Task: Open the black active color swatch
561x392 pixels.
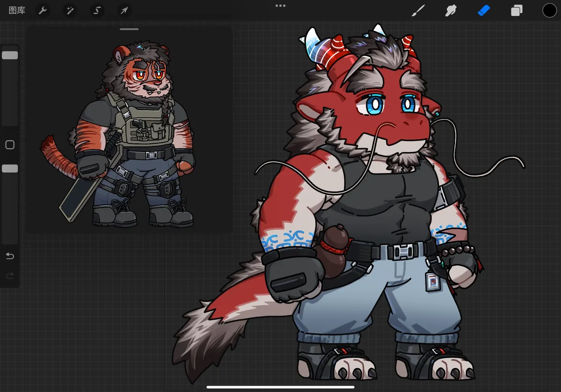Action: (x=549, y=11)
